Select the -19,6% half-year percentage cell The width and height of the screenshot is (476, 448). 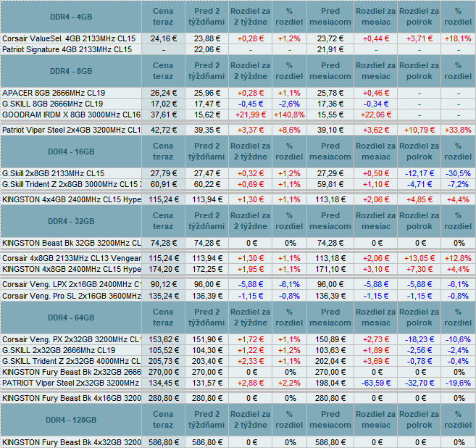pyautogui.click(x=458, y=383)
